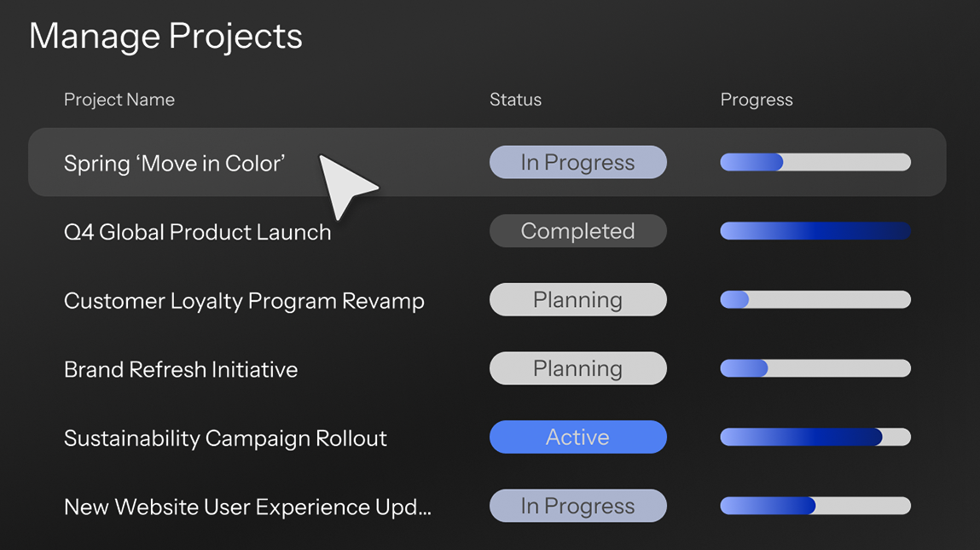Select New Website User Experience Update project
Screen dimensions: 980x550
pos(247,507)
